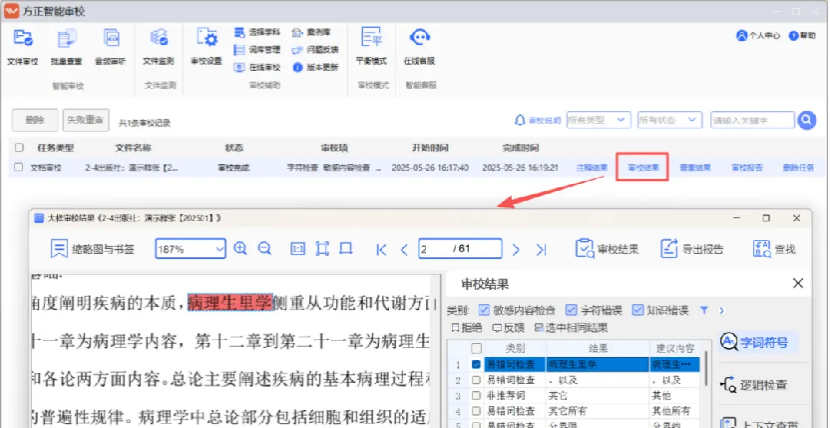Close the 审校结果 side panel

(x=798, y=284)
